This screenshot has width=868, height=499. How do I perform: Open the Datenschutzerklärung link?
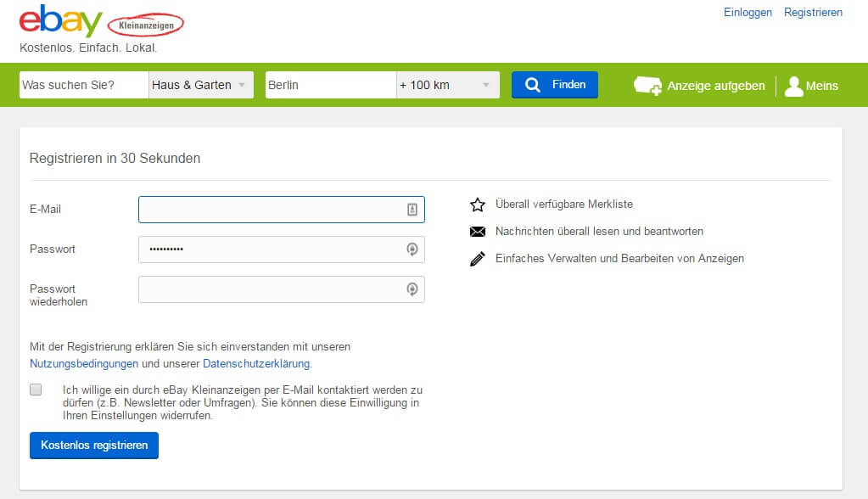coord(256,364)
